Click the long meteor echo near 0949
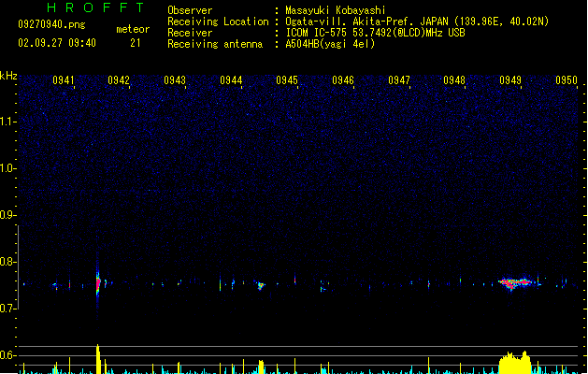588x374 pixels. pos(515,283)
